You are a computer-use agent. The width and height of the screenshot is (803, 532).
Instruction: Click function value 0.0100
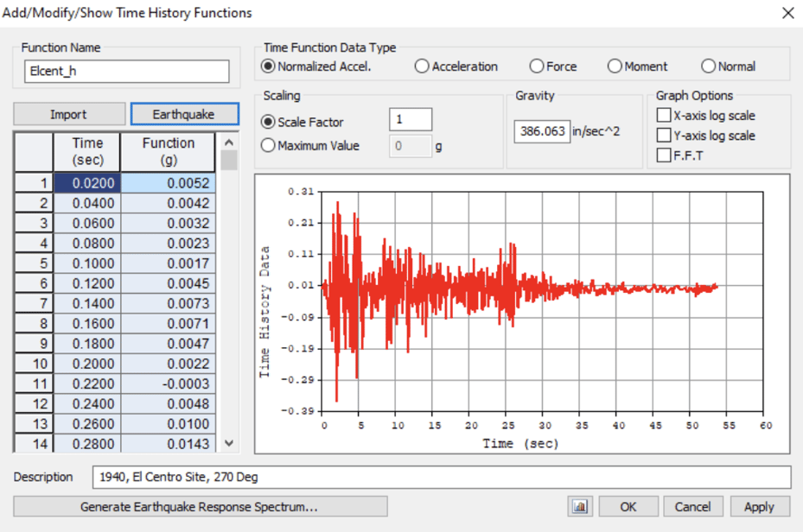168,423
